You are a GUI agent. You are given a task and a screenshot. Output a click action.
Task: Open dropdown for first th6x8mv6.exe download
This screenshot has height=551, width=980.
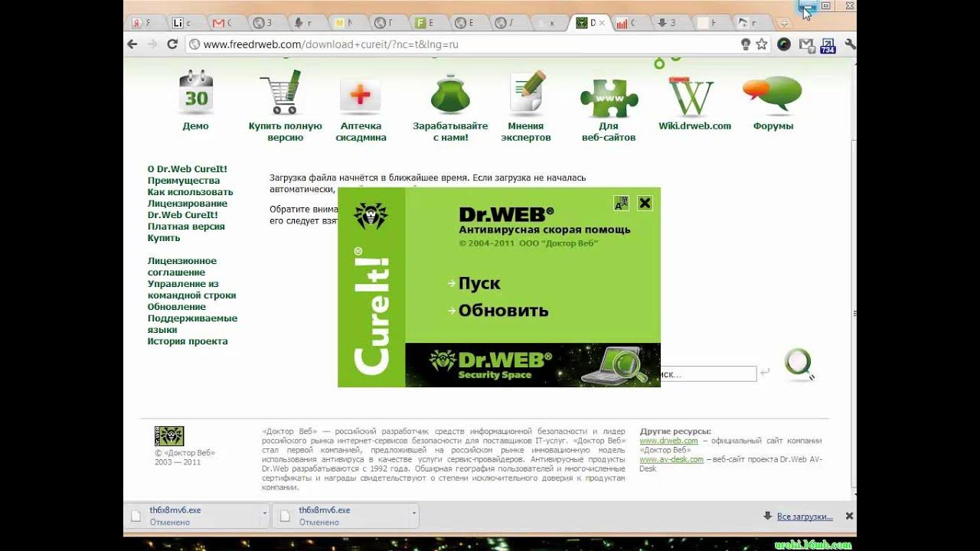pyautogui.click(x=264, y=514)
